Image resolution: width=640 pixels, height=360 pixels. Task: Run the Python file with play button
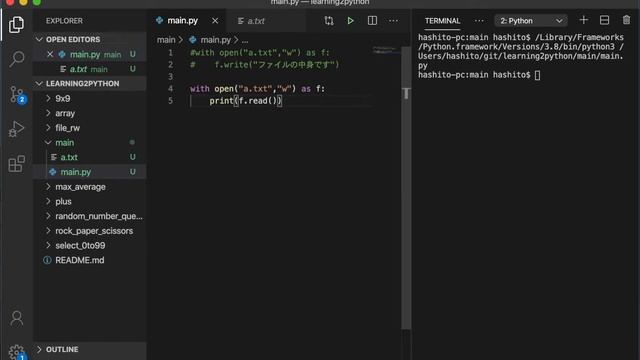point(350,21)
